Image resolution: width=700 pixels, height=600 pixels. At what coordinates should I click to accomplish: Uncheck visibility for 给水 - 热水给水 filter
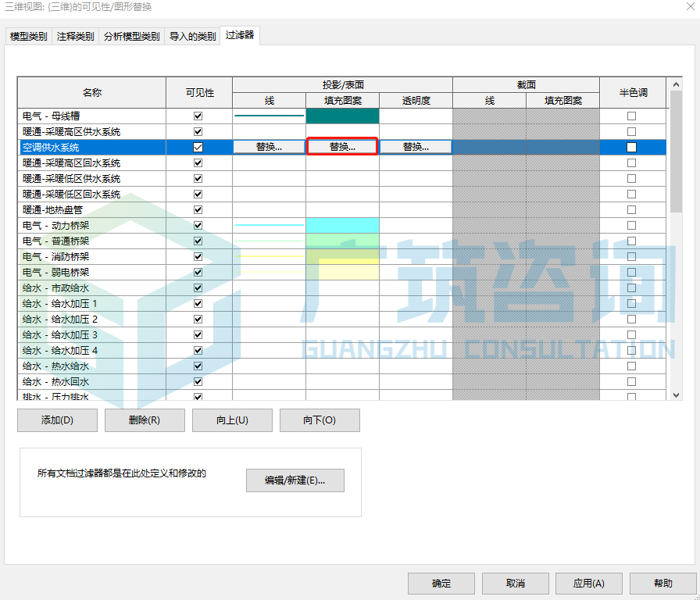coord(198,366)
